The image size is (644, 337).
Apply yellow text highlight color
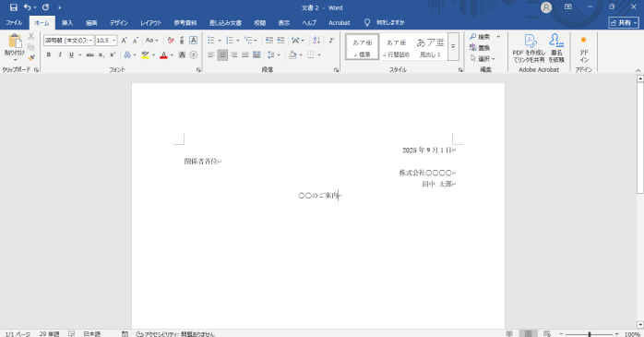tap(145, 54)
